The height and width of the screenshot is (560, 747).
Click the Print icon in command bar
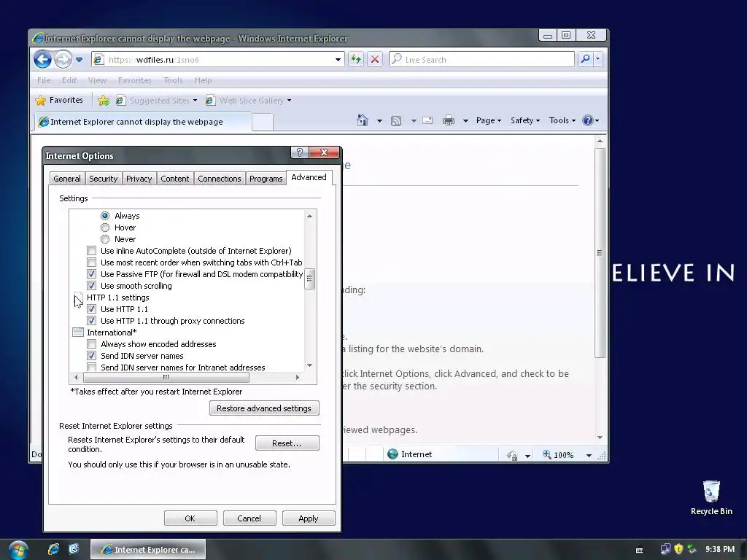pyautogui.click(x=449, y=120)
